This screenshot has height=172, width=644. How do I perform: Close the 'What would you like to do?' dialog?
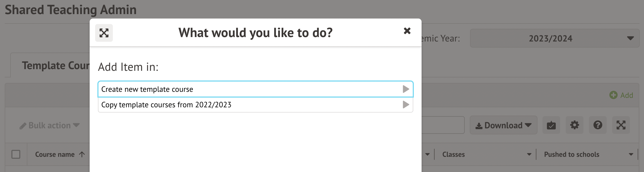click(x=407, y=31)
